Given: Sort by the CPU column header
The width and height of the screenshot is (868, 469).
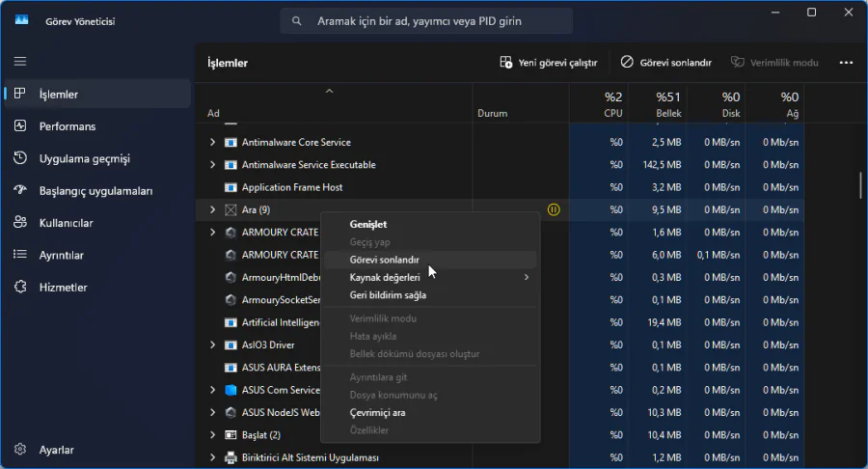Looking at the screenshot, I should pyautogui.click(x=599, y=104).
